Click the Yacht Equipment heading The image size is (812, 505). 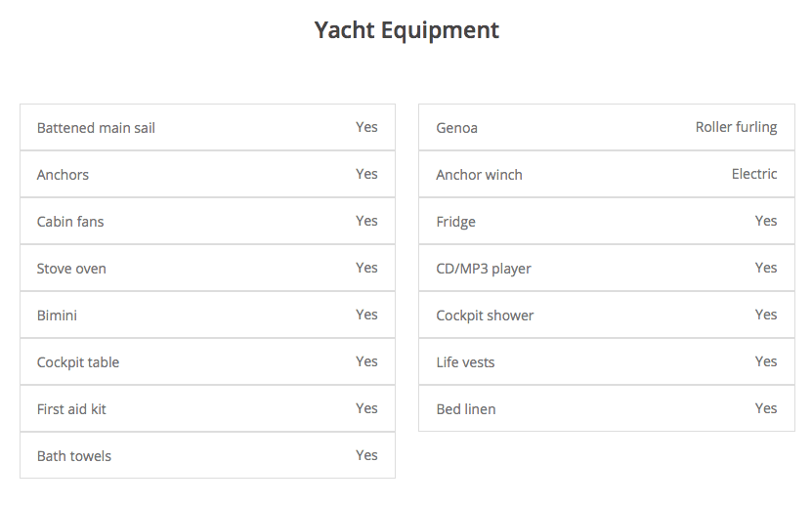coord(406,30)
